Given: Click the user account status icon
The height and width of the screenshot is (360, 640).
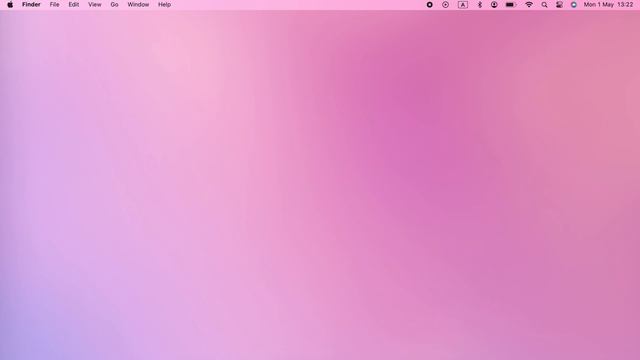Looking at the screenshot, I should (x=494, y=5).
